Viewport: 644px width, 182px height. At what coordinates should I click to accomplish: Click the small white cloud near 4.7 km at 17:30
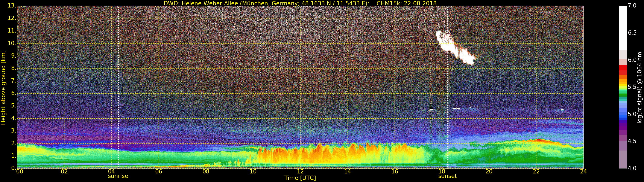(431, 109)
